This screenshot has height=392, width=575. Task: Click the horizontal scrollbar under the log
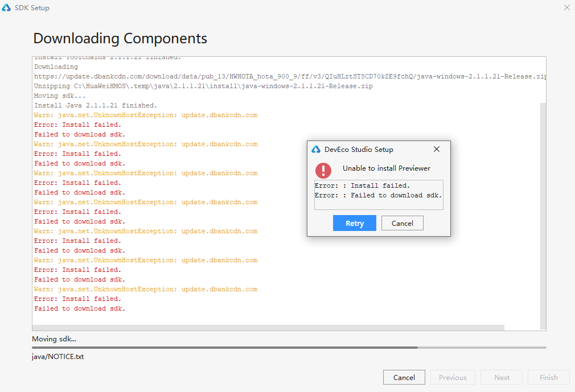coord(268,328)
